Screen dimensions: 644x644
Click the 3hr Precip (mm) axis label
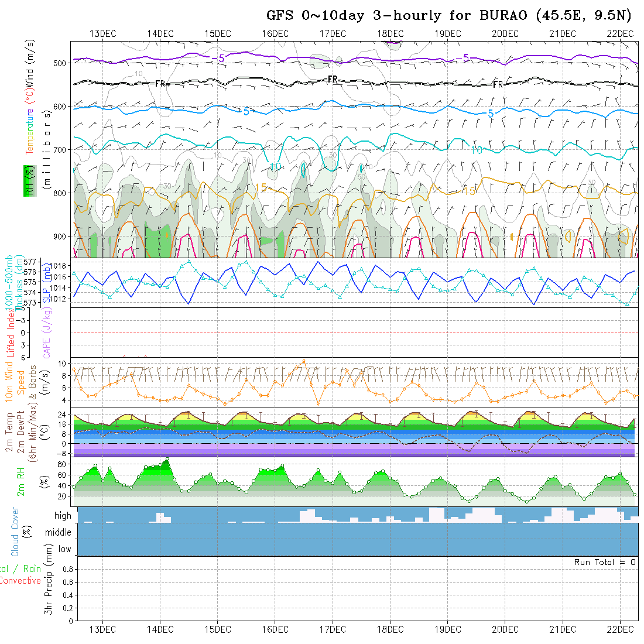point(50,588)
